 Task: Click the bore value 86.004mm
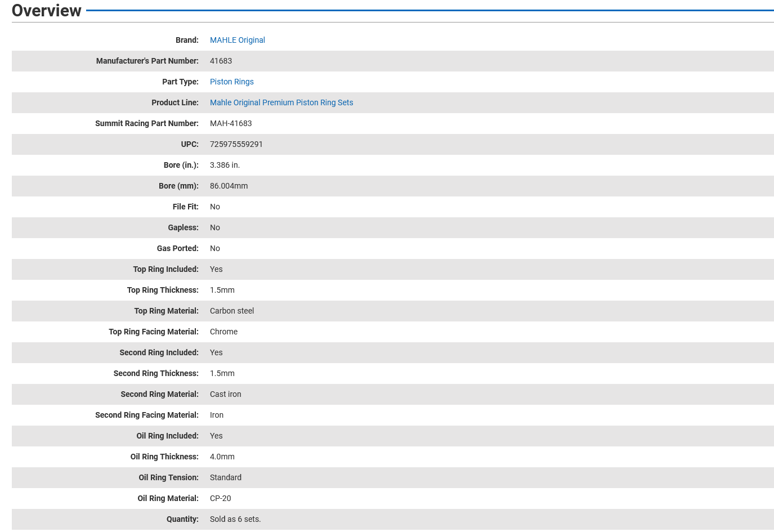[229, 186]
